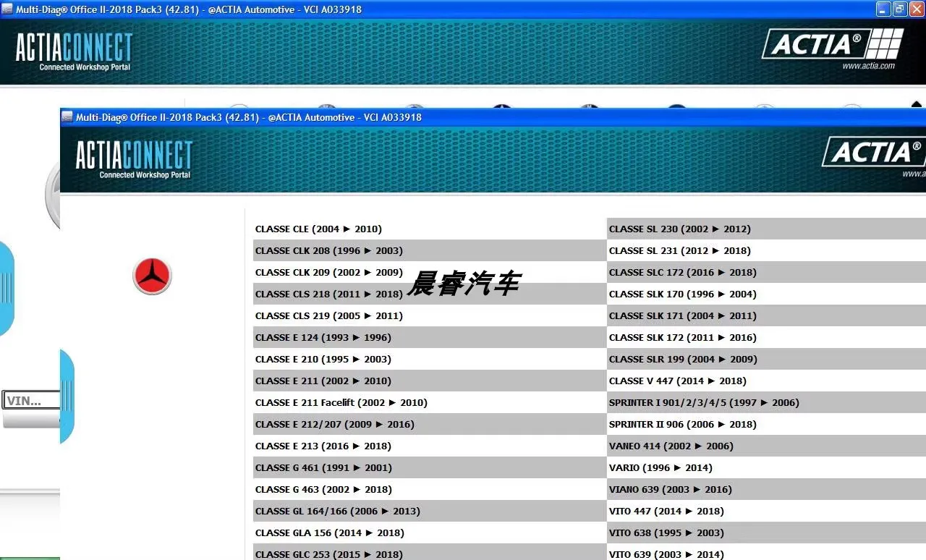Select VITO 447 (2014 ► 2018)

766,511
